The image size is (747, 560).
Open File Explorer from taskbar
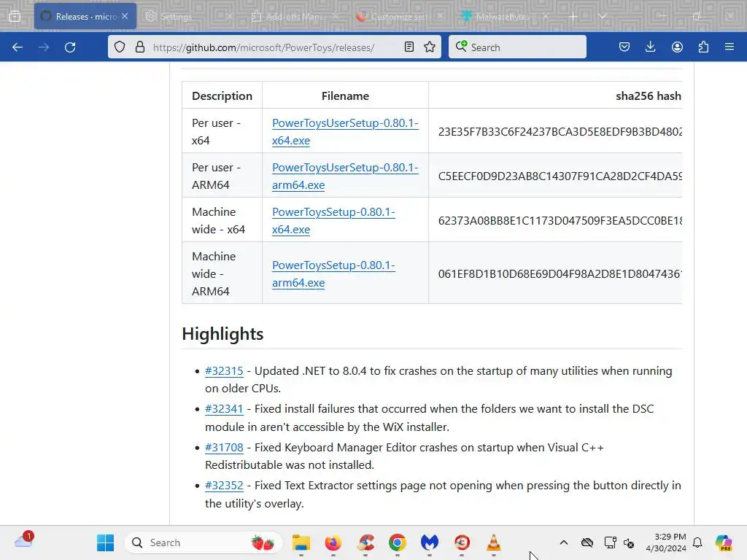(301, 542)
